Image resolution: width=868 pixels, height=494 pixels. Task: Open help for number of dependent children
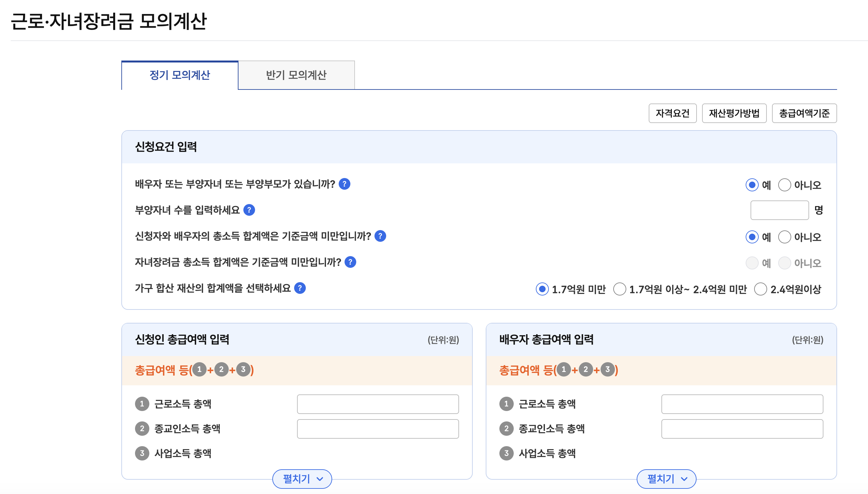click(x=250, y=210)
